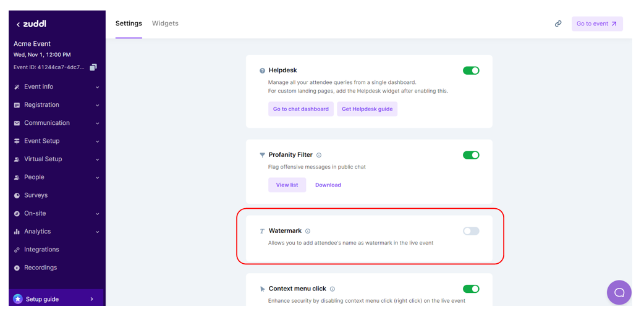
Task: Expand the Analytics sidebar section
Action: pyautogui.click(x=56, y=232)
